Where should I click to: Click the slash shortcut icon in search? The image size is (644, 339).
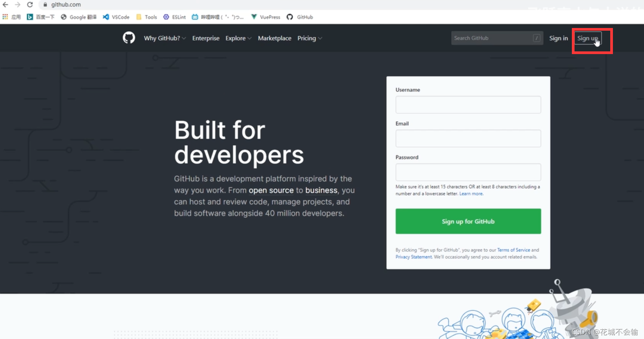[x=537, y=38]
